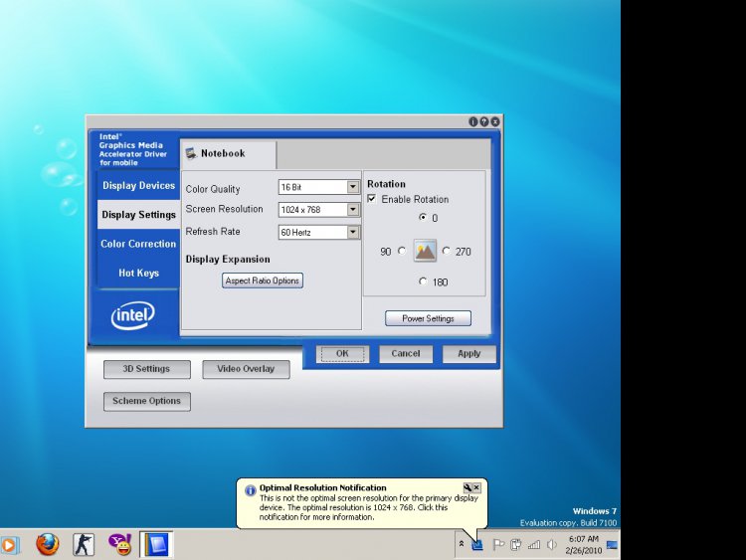Click the Color Quality label
The width and height of the screenshot is (746, 560).
pos(213,189)
